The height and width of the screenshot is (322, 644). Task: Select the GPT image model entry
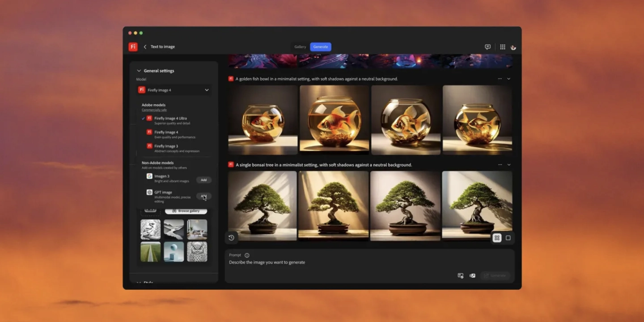[x=169, y=196]
